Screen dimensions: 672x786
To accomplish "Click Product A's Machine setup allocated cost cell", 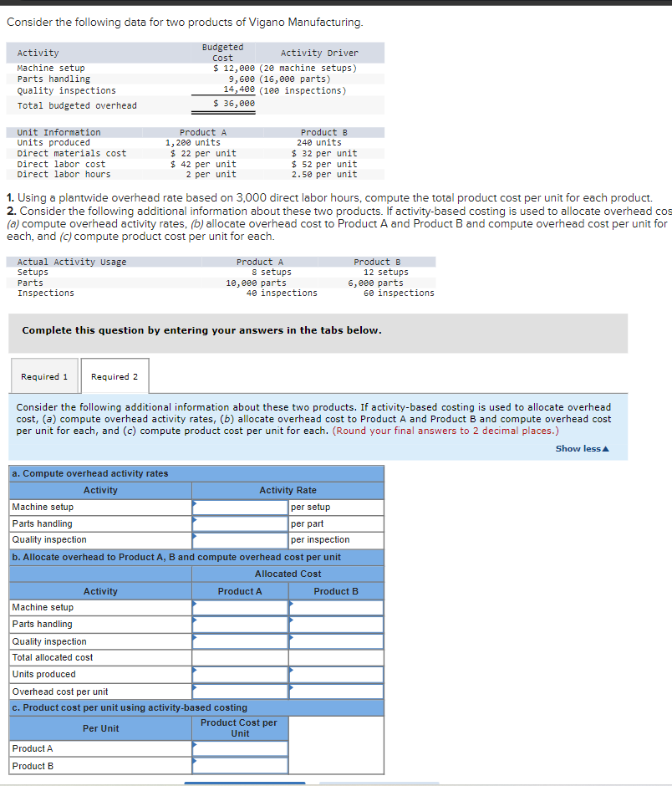I will tap(242, 607).
